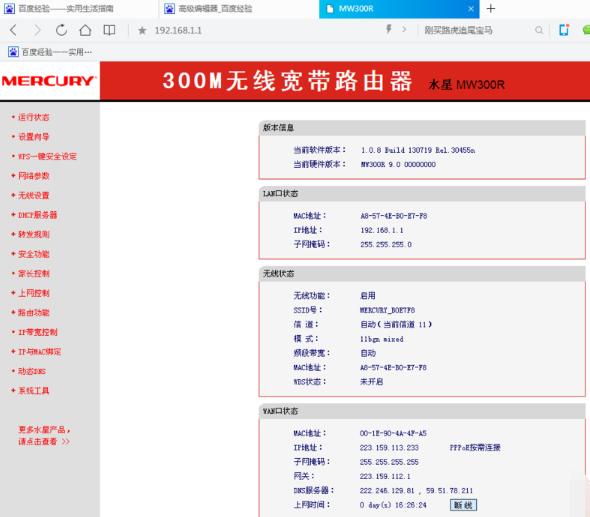The width and height of the screenshot is (590, 517).
Task: Click the software version 1.0.8 Build 130719 value
Action: click(418, 150)
